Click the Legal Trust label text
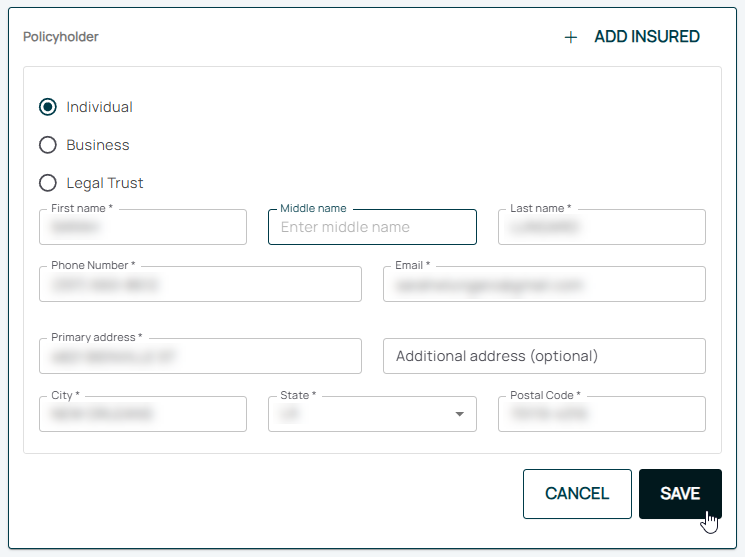Image resolution: width=745 pixels, height=557 pixels. [105, 183]
